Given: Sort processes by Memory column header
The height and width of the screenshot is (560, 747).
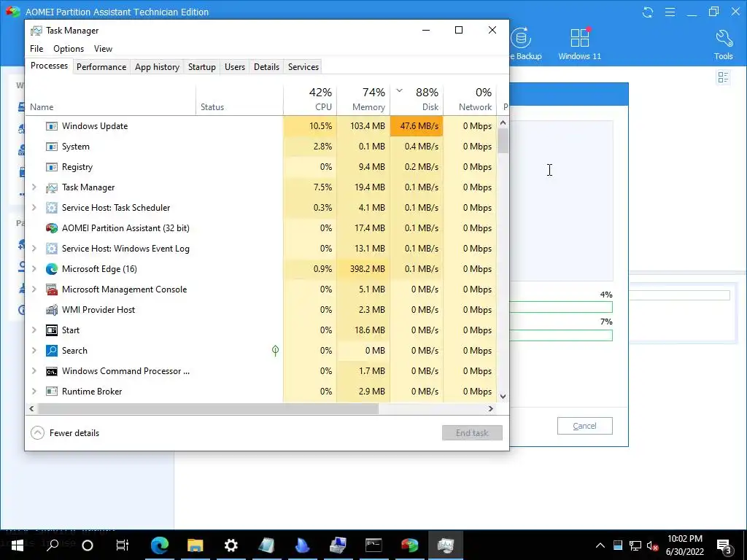Looking at the screenshot, I should (363, 99).
